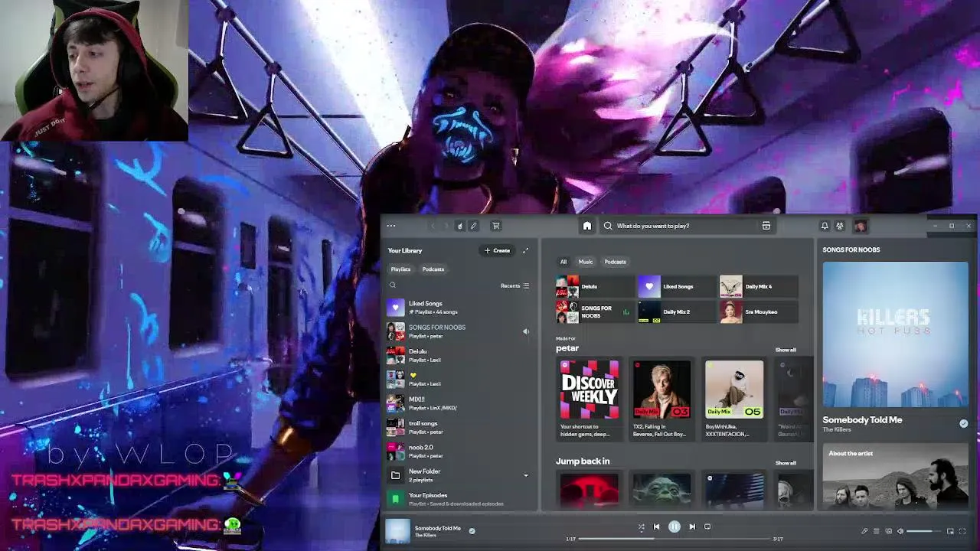Open the Daily Mix 2 shortcut tile
The width and height of the screenshot is (980, 551).
677,311
